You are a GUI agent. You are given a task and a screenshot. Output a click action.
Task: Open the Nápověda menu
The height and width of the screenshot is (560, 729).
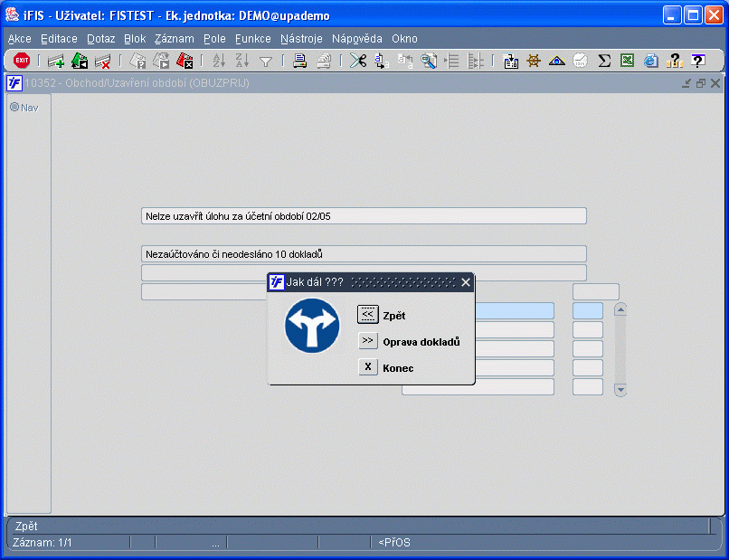357,39
